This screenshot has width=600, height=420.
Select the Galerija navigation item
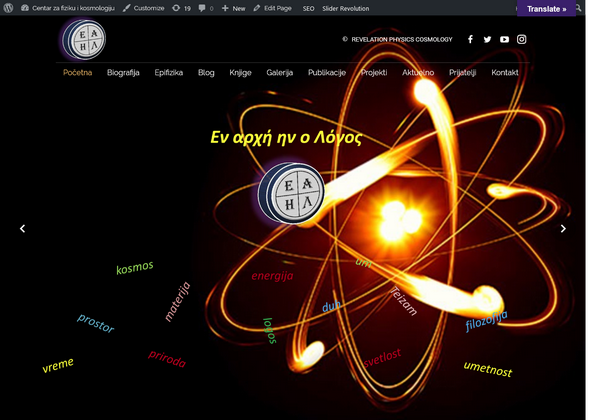point(280,73)
